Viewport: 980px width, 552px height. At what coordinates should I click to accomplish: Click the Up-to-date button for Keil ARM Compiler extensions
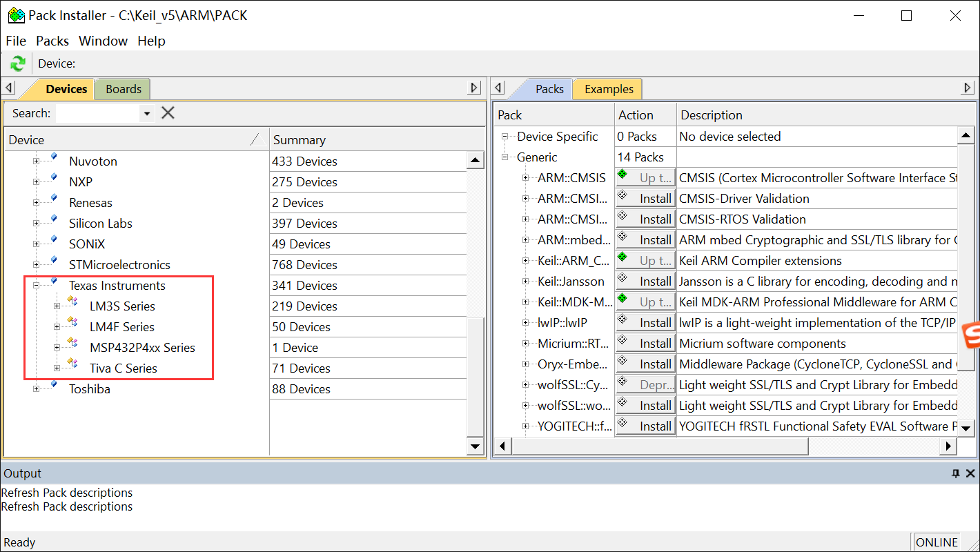pyautogui.click(x=645, y=261)
